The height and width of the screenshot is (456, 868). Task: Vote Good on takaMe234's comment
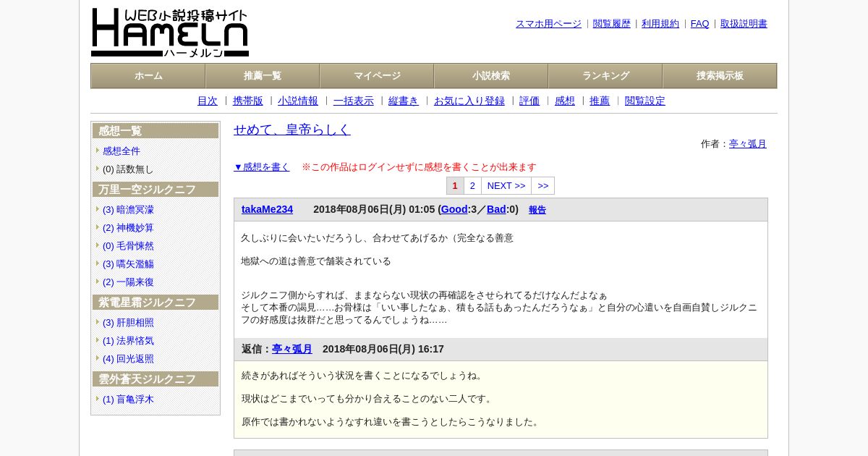(x=454, y=210)
